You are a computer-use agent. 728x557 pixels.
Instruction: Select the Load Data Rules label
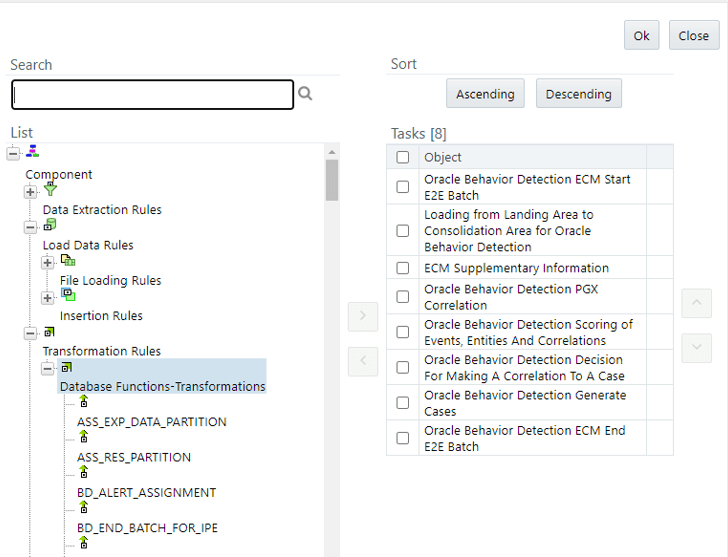(88, 245)
